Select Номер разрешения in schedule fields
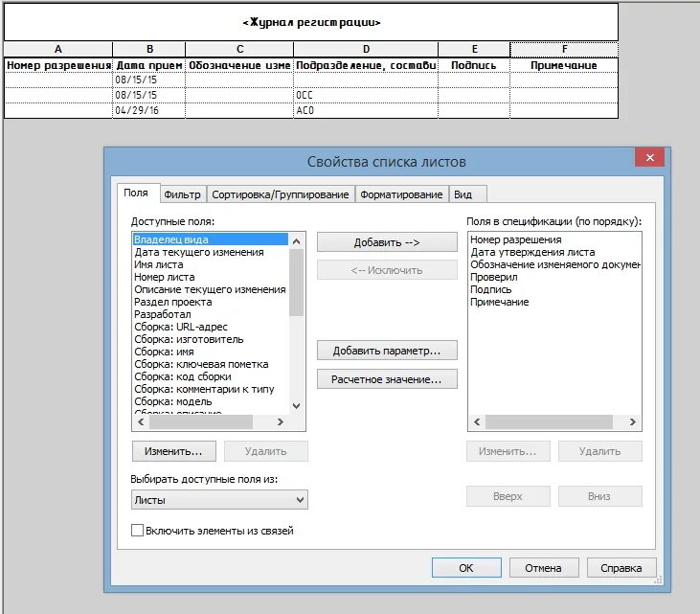The image size is (700, 614). click(554, 239)
